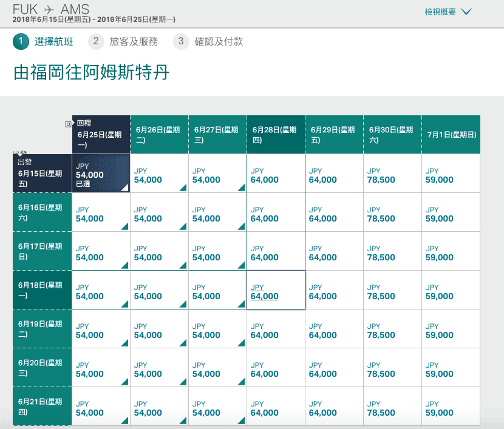Select return column header 6月26日(星期二)

[160, 135]
